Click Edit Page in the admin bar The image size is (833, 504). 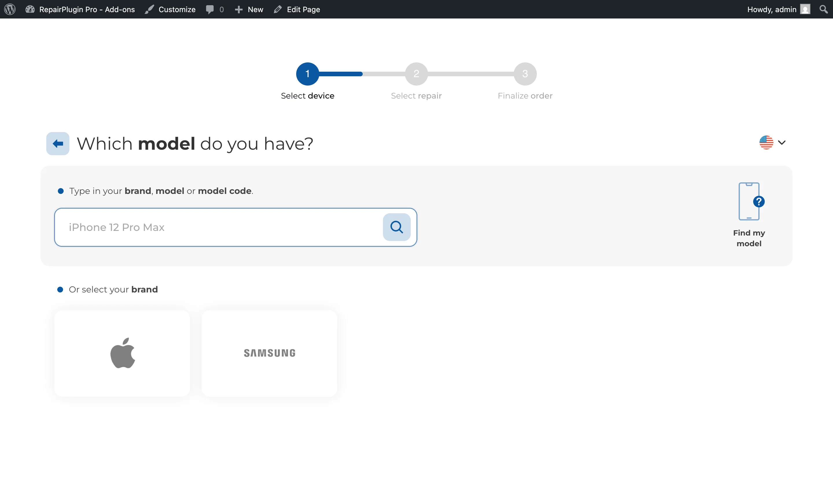click(x=296, y=9)
